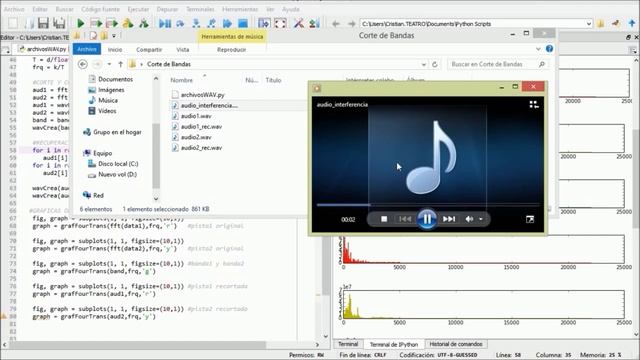The height and width of the screenshot is (360, 640).
Task: Create a new file in Spyder toolbar
Action: coord(13,23)
